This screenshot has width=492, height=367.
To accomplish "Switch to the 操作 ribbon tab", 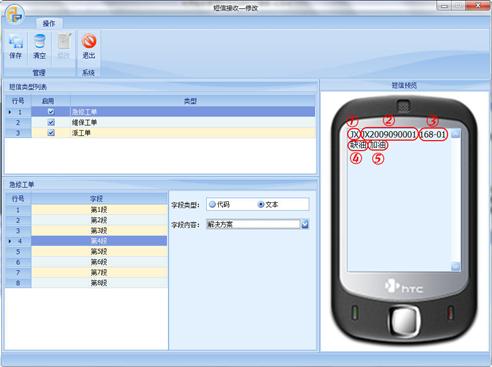I will pyautogui.click(x=49, y=23).
